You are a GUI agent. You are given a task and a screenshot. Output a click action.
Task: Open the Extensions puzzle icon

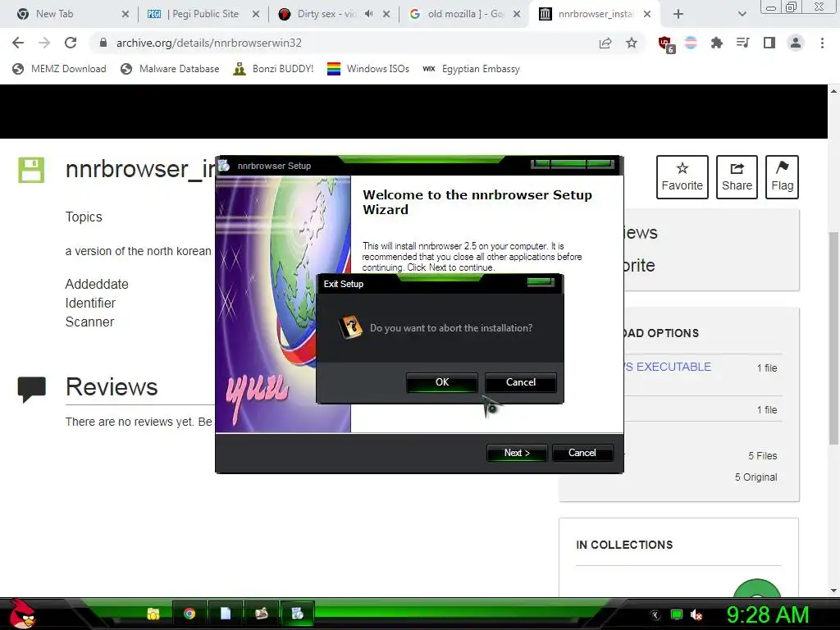[x=716, y=43]
